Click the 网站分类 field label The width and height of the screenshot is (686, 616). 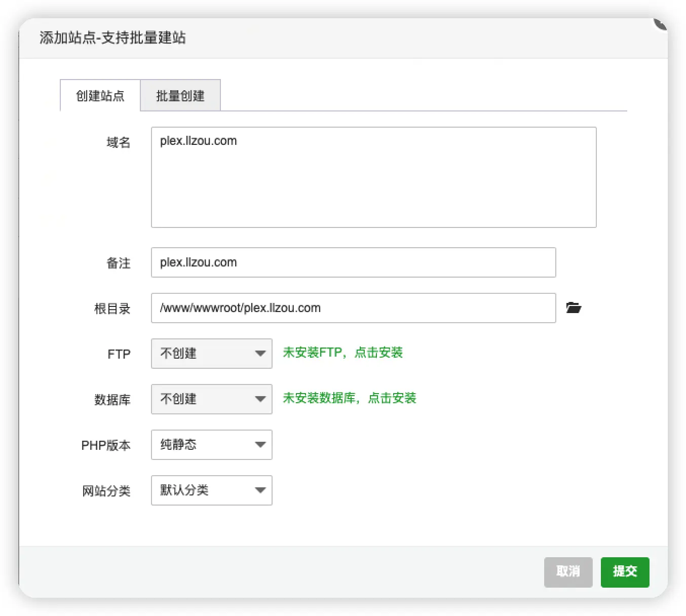pyautogui.click(x=106, y=491)
